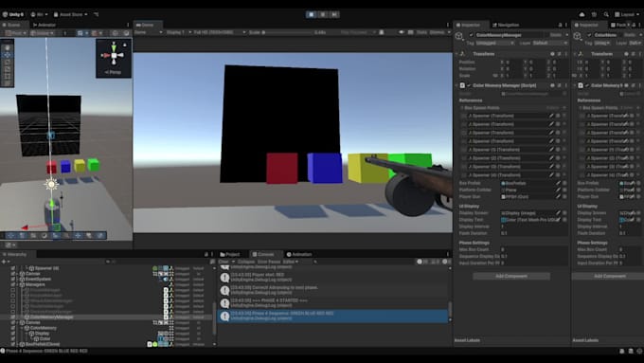Select the 'Player shot: RED' console log entry

[332, 277]
